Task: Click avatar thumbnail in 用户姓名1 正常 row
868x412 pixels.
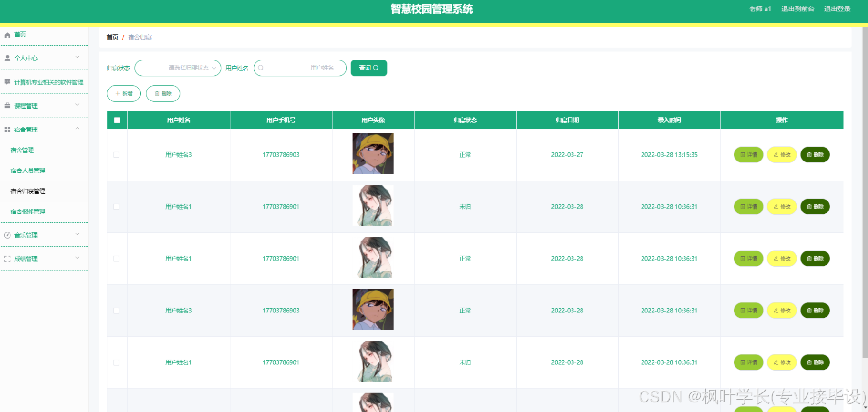Action: (373, 258)
